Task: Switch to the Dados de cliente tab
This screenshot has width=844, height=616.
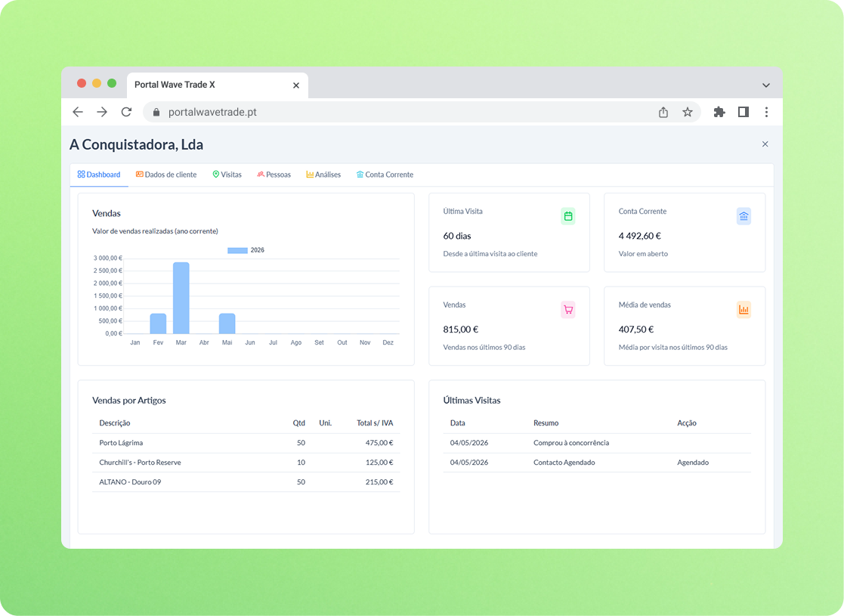Action: coord(165,175)
